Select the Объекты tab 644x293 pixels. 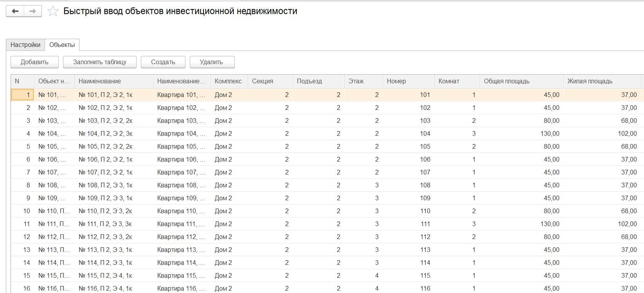62,45
